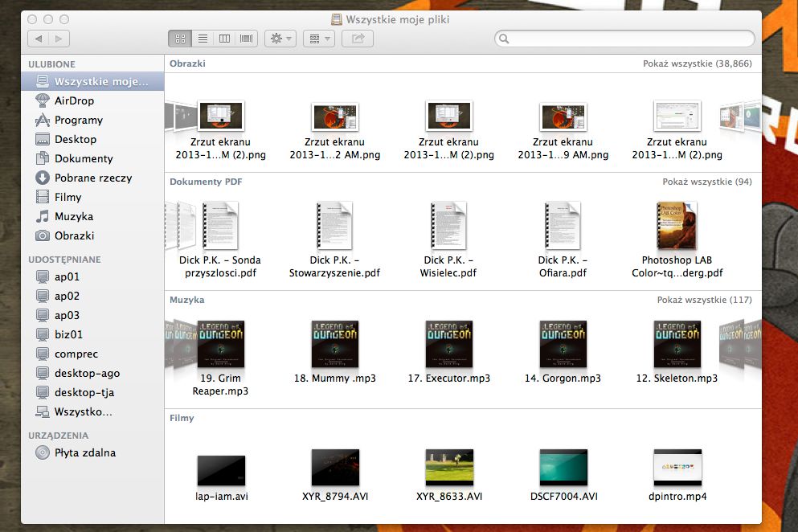
Task: Click the URZĄDZENIA sidebar heading
Action: [x=59, y=436]
